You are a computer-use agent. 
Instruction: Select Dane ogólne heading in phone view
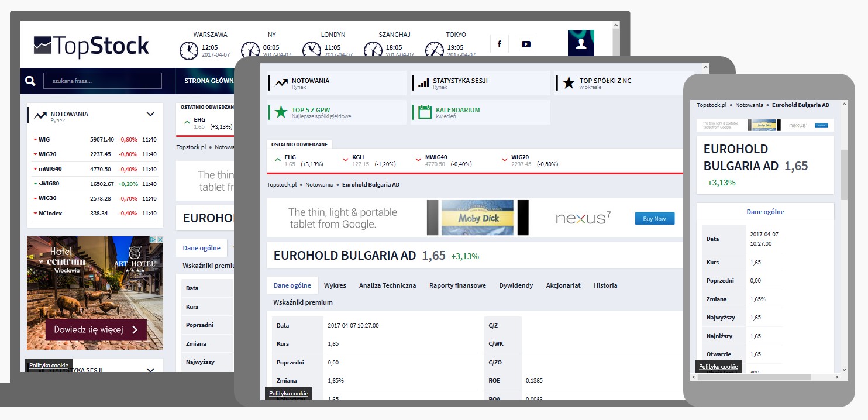(765, 212)
